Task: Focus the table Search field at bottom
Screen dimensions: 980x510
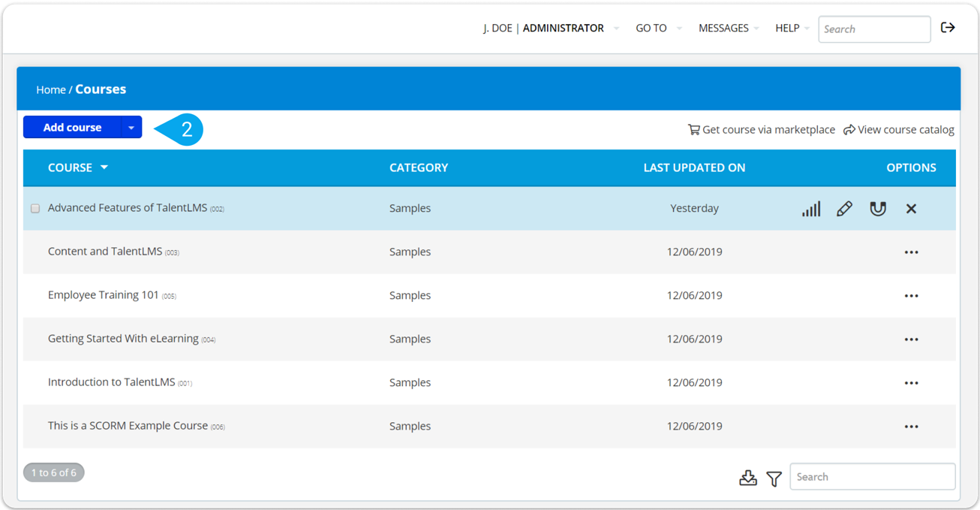Action: [873, 477]
